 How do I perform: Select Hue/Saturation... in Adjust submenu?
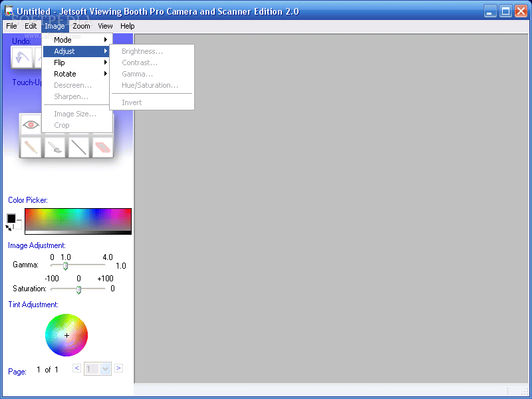click(x=152, y=85)
